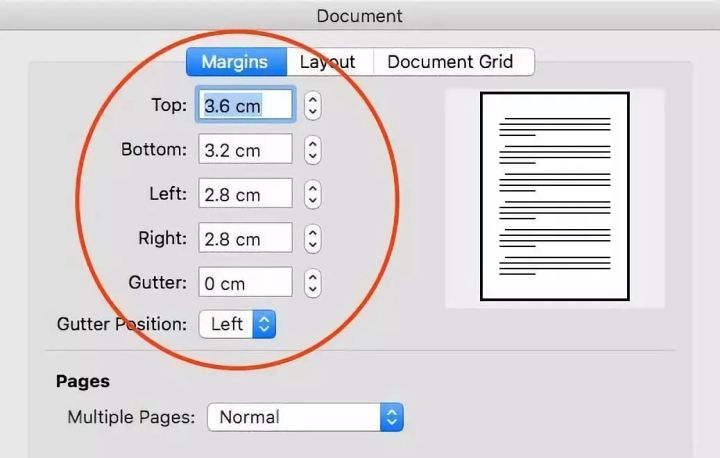This screenshot has height=458, width=720.
Task: Adjust the Right margin stepper arrows
Action: point(313,239)
